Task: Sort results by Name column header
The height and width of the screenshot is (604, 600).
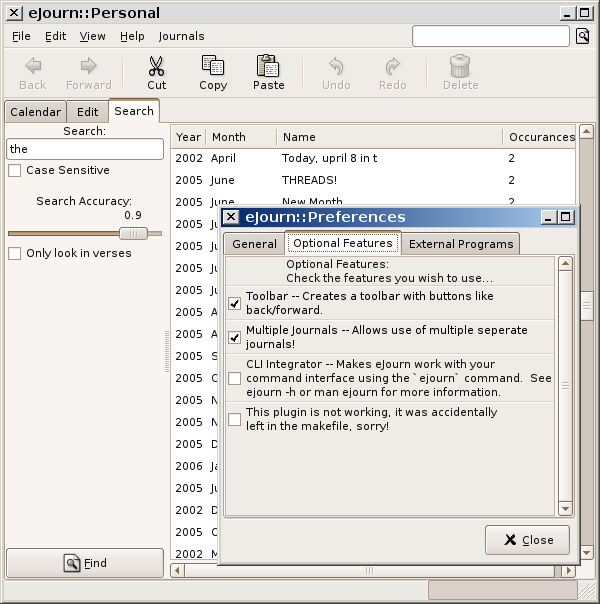Action: [x=389, y=137]
